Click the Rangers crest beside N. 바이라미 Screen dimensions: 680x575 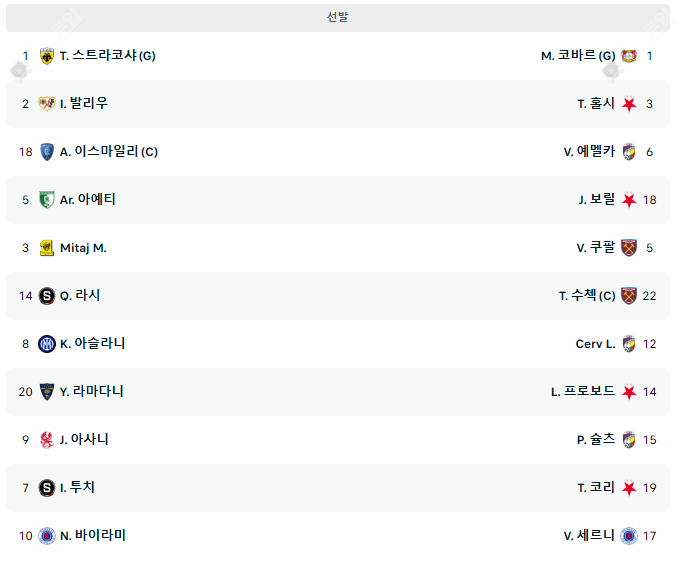click(46, 536)
